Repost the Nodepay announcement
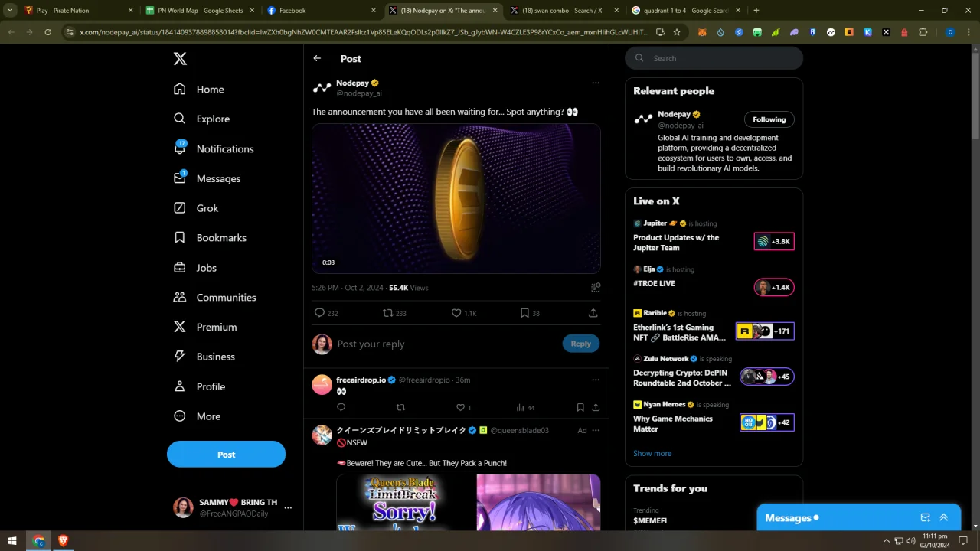This screenshot has width=980, height=551. (x=388, y=313)
